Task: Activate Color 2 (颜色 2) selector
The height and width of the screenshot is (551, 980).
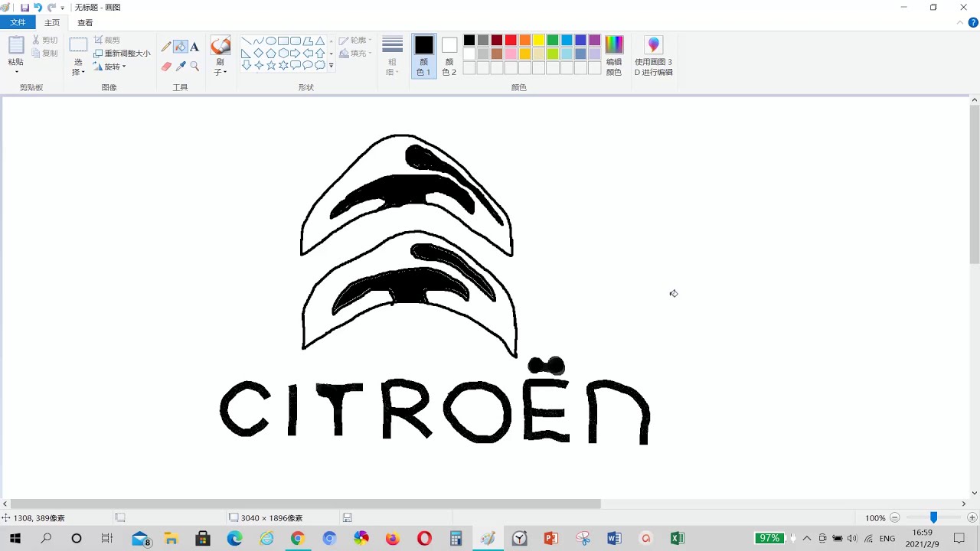Action: pyautogui.click(x=449, y=56)
